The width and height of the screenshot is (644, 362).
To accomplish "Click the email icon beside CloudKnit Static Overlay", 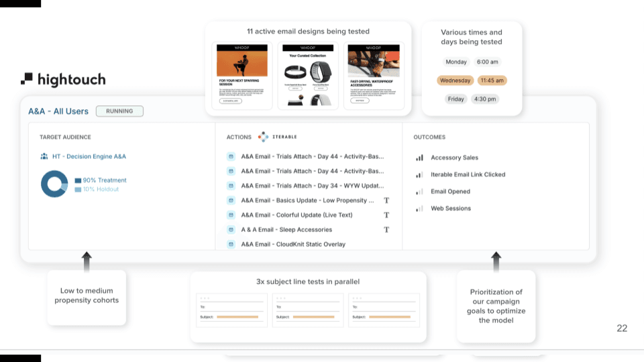I will 231,244.
